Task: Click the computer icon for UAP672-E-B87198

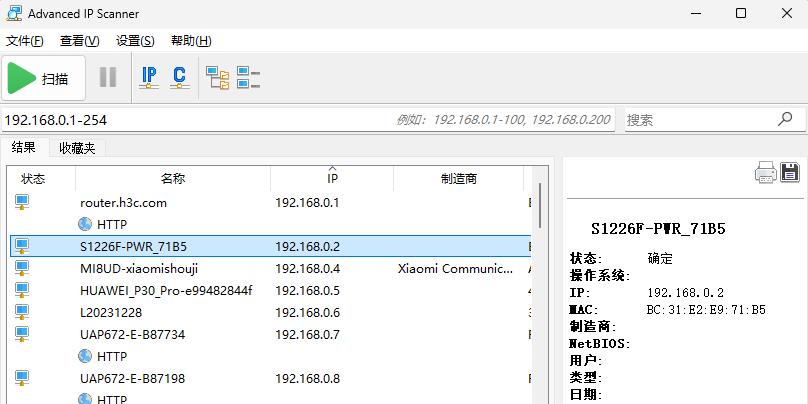Action: (x=22, y=378)
